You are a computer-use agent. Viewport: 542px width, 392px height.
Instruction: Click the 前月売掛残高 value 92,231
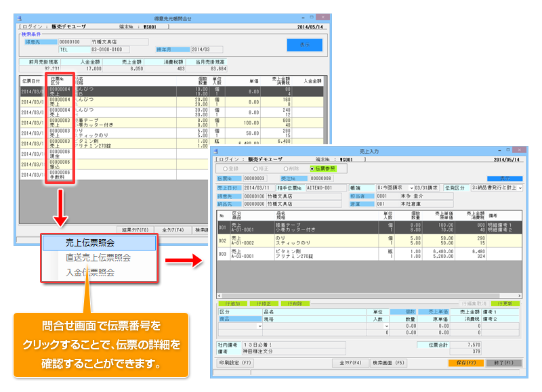click(40, 69)
